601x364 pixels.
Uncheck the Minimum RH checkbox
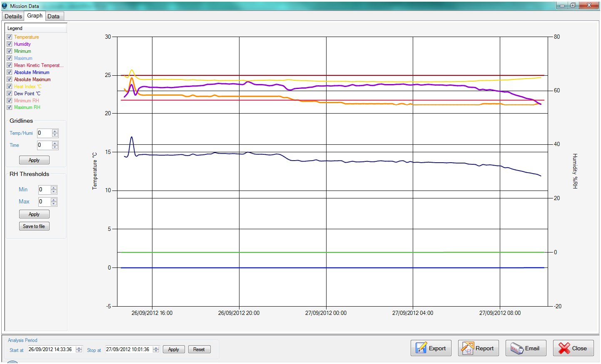pos(9,101)
